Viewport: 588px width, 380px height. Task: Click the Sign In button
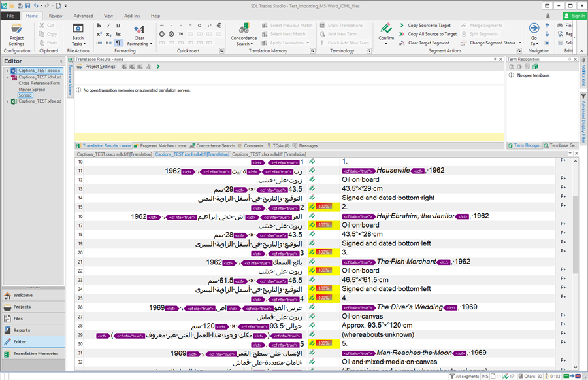(574, 16)
